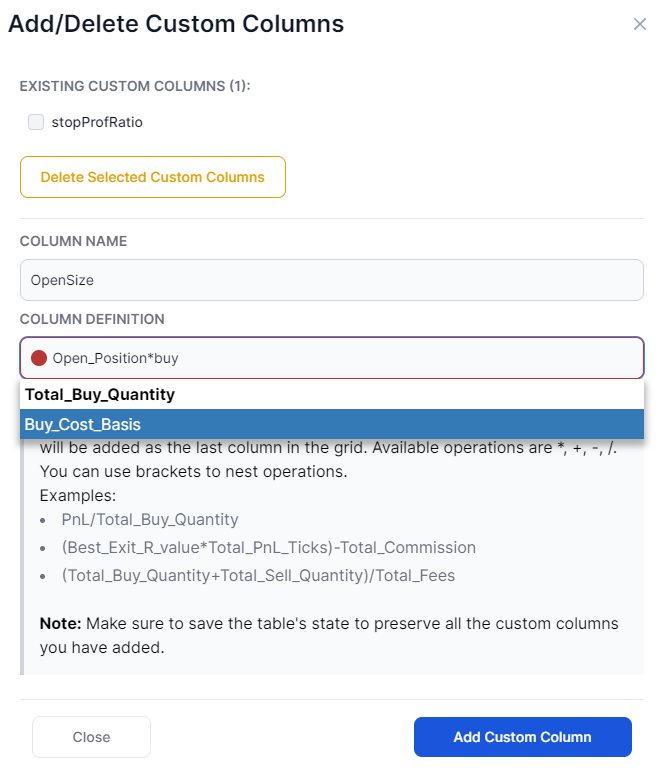Click into the Column Definition input box
Screen dimensions: 662x770
pos(331,358)
